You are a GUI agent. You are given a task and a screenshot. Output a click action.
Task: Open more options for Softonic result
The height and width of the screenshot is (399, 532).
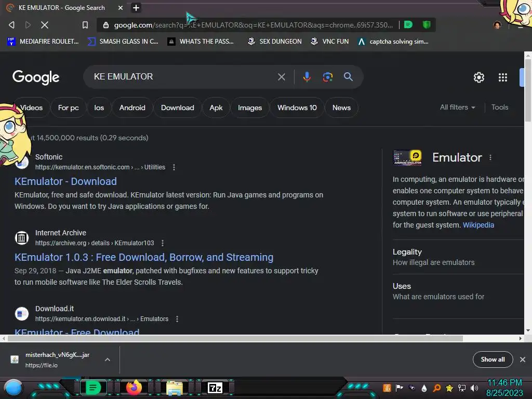coord(174,167)
